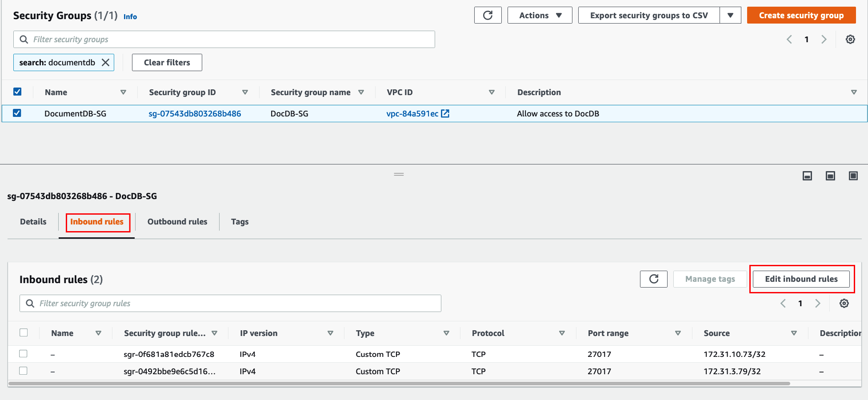Set split panel to half height
The height and width of the screenshot is (400, 868).
coord(830,176)
